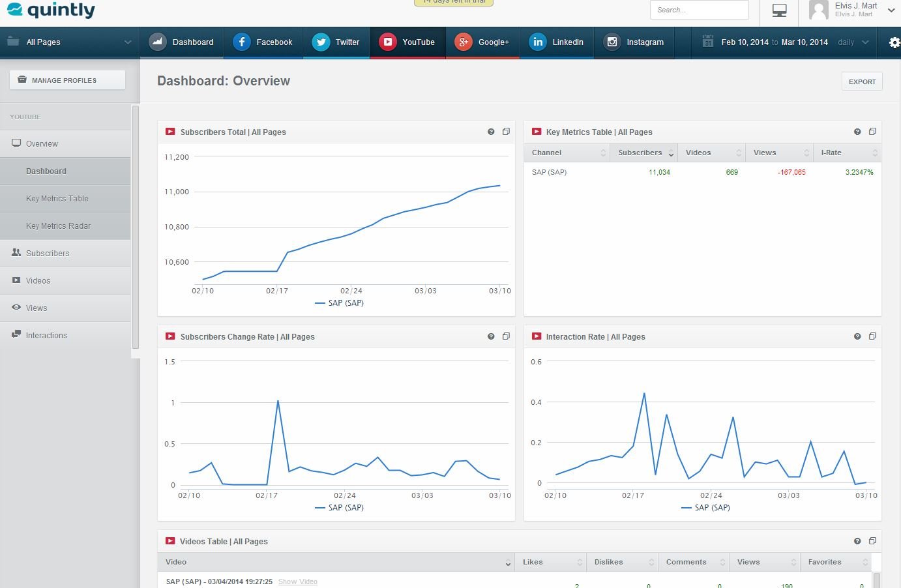The height and width of the screenshot is (588, 901).
Task: Open the Overview sidebar section
Action: [65, 143]
